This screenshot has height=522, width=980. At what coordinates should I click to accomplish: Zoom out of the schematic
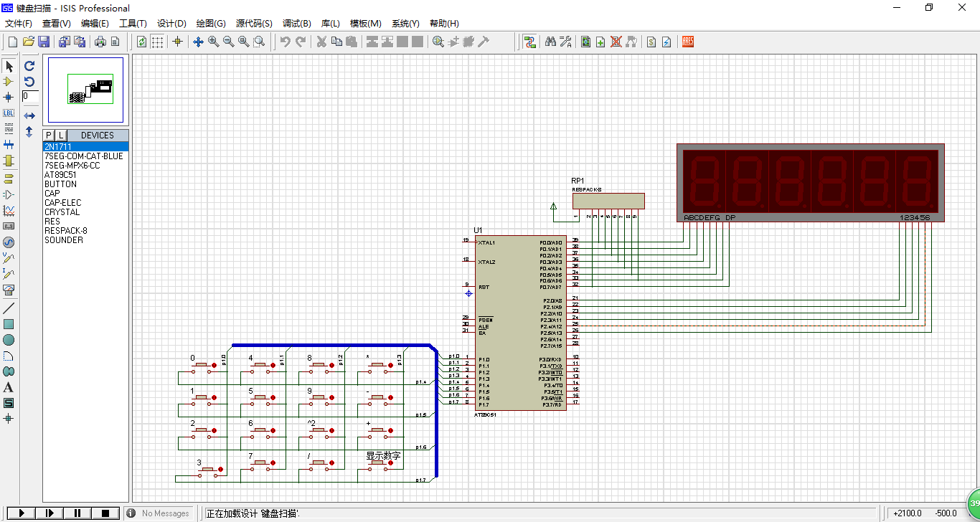click(x=229, y=42)
